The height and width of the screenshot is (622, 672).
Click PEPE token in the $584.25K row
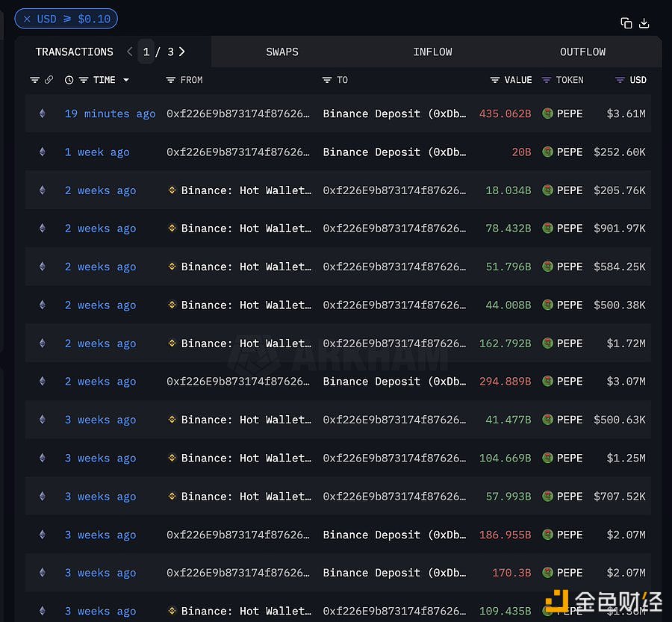pos(562,267)
